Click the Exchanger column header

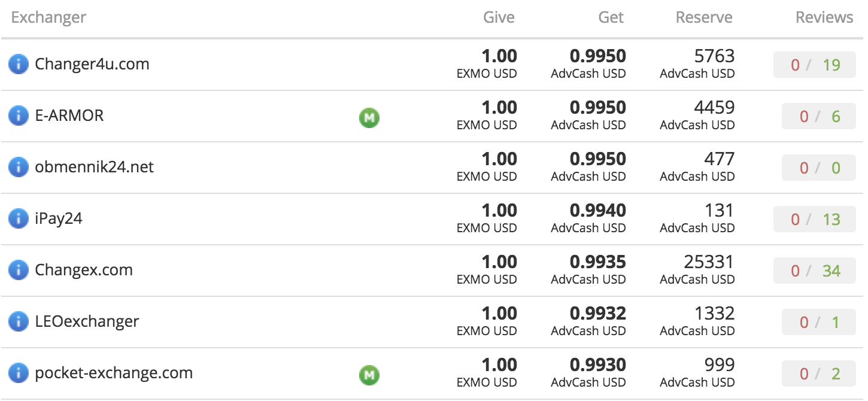48,18
